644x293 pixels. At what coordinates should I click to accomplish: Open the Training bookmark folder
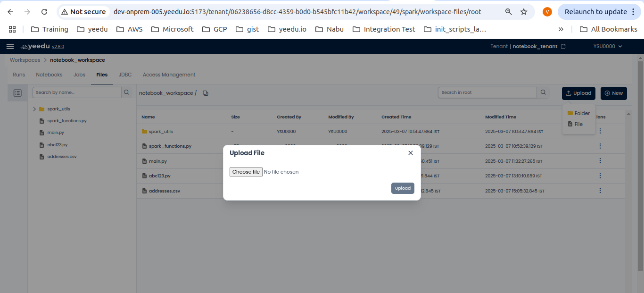(x=50, y=29)
